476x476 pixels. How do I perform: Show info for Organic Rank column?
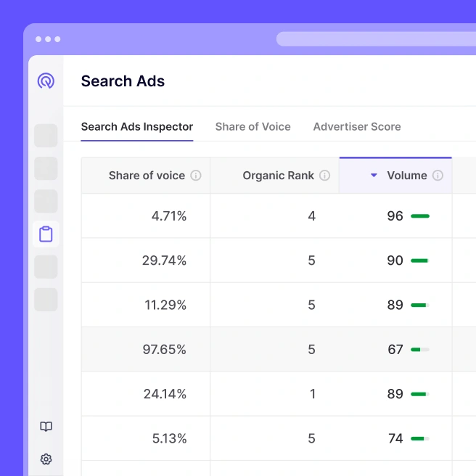click(x=324, y=176)
